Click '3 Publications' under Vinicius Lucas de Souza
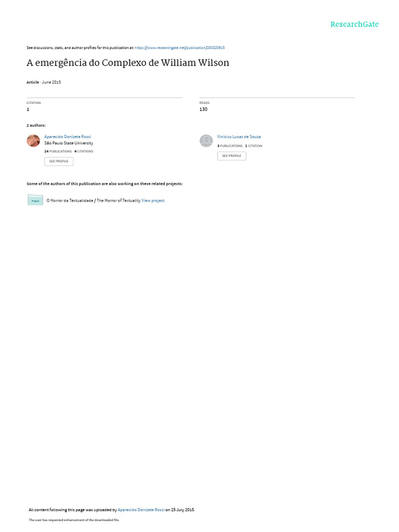Viewport: 399px width, 532px height. click(230, 146)
